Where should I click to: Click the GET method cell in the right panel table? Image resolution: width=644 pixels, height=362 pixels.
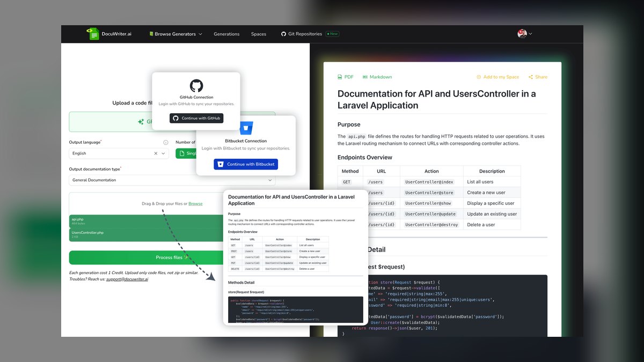point(347,182)
